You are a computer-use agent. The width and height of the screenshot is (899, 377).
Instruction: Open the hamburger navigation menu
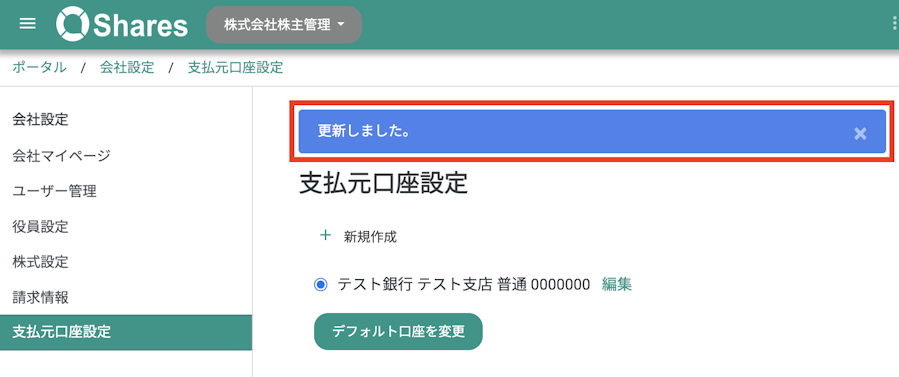coord(28,25)
